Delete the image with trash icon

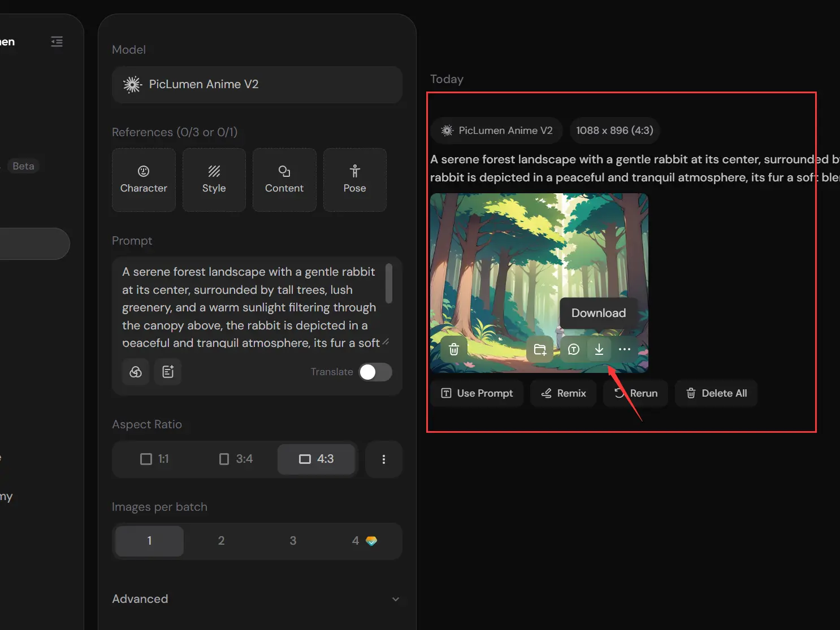point(453,349)
